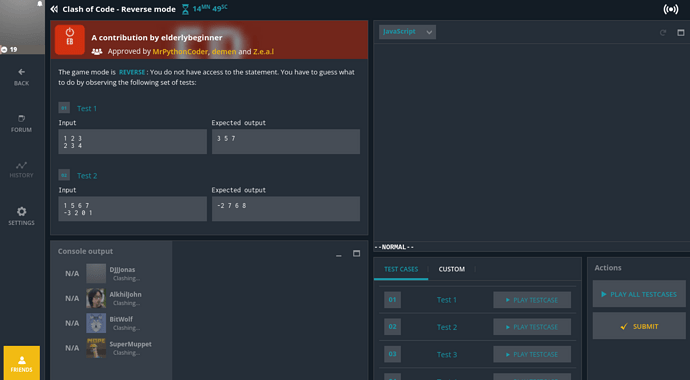Click the SuperMuppet player name
The height and width of the screenshot is (380, 690).
[130, 344]
